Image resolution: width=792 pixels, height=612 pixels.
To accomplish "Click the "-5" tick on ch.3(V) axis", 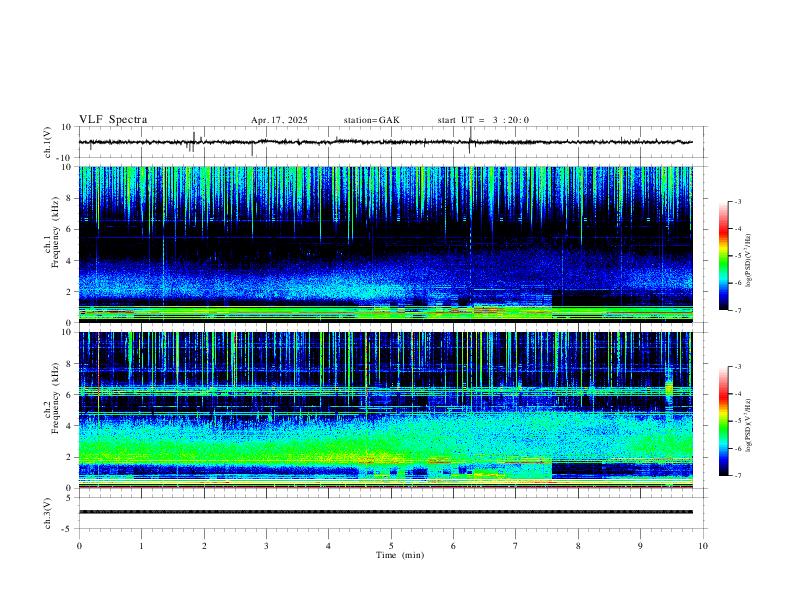I will 68,529.
